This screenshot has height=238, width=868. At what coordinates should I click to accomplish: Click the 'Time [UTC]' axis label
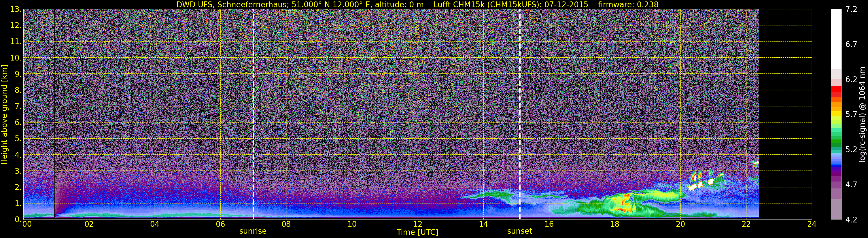pyautogui.click(x=417, y=232)
